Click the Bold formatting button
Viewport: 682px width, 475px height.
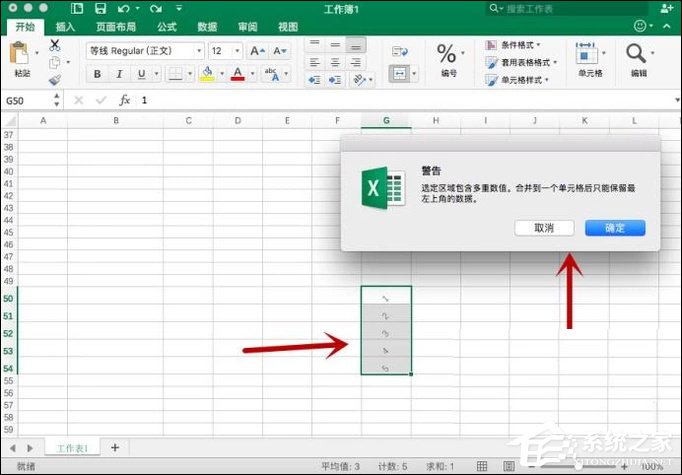click(97, 73)
